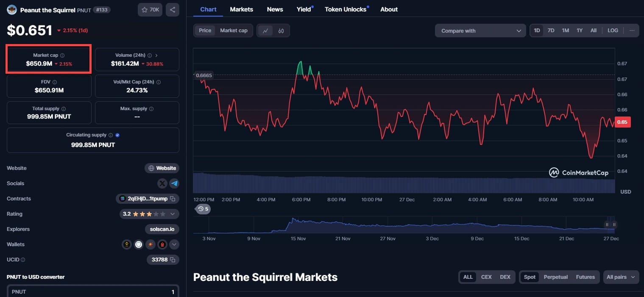Select the 7D time range
The width and height of the screenshot is (644, 297).
[x=551, y=31]
